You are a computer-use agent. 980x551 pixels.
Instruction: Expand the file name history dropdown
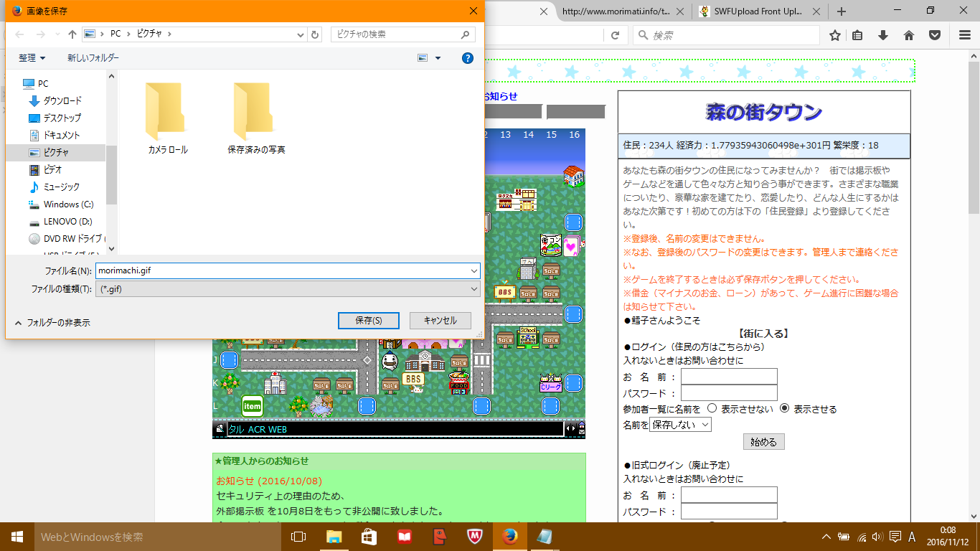[x=473, y=270]
